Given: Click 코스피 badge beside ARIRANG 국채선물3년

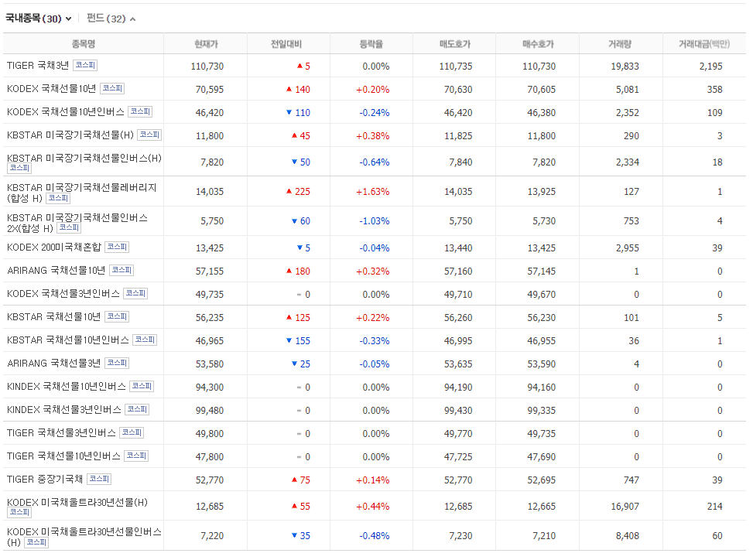Looking at the screenshot, I should (x=117, y=363).
